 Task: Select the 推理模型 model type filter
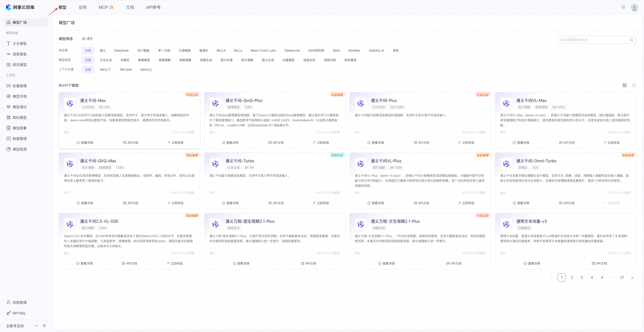click(144, 60)
